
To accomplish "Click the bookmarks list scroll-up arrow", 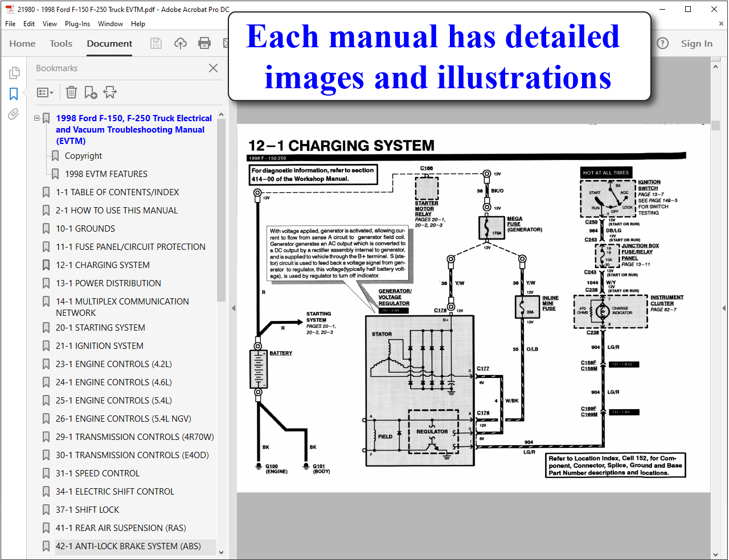I will click(221, 115).
